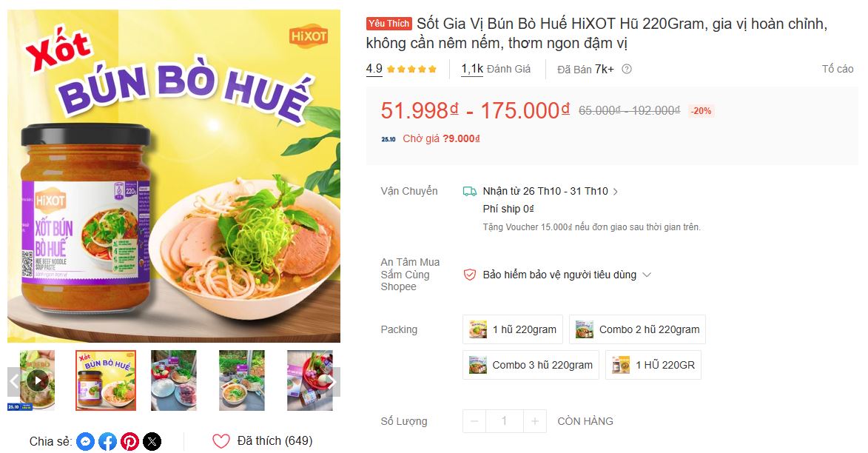Open delivery date details chevron
Image resolution: width=868 pixels, height=453 pixels.
(615, 192)
